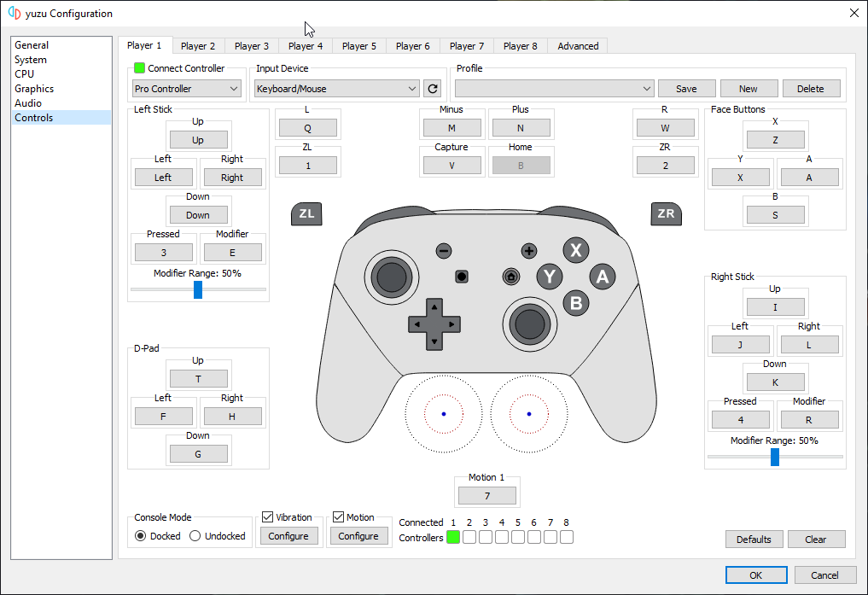The width and height of the screenshot is (868, 595).
Task: Click the D-pad cross on the controller graphic
Action: pyautogui.click(x=434, y=324)
